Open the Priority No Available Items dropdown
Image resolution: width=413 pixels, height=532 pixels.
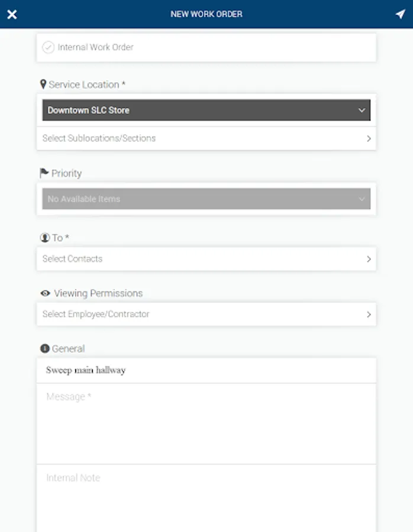206,199
